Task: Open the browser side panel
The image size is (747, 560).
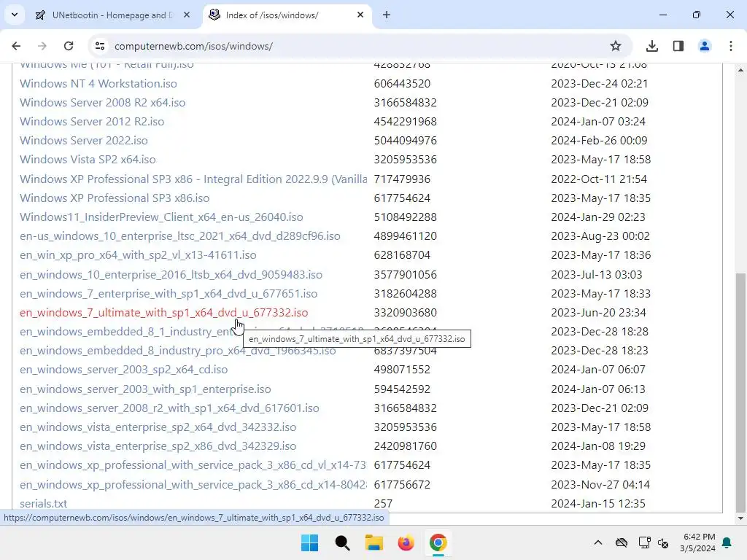Action: [678, 46]
